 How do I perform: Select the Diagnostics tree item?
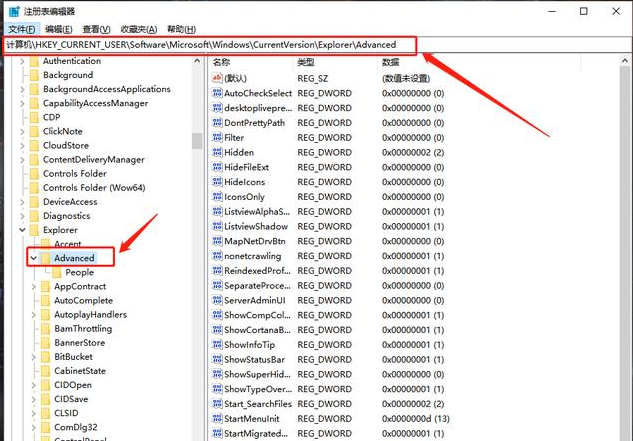67,216
